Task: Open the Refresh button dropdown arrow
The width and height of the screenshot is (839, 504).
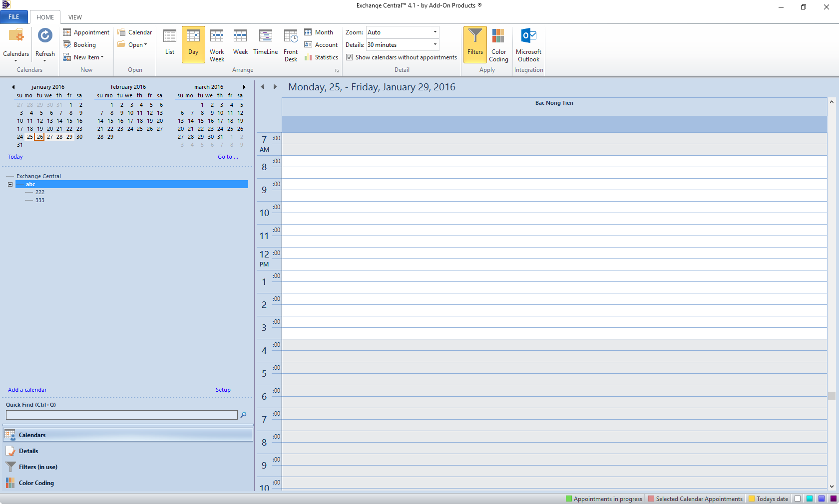Action: pos(45,61)
